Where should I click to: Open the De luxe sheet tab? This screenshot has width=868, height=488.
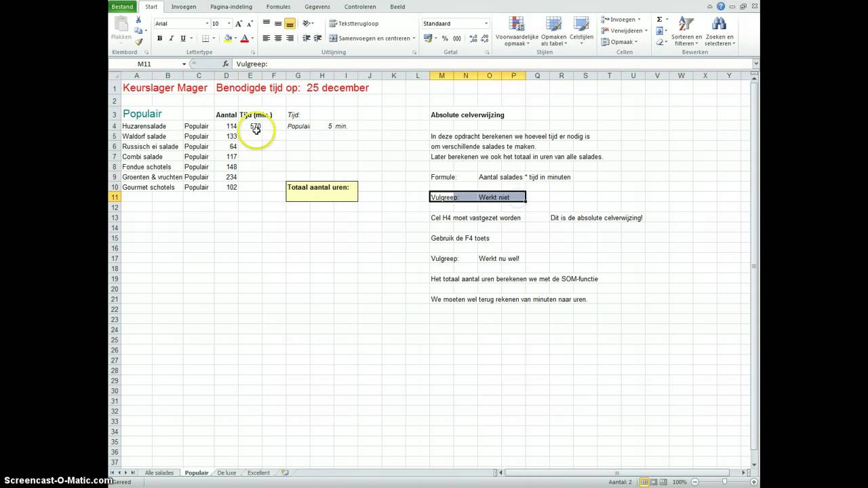pyautogui.click(x=226, y=472)
